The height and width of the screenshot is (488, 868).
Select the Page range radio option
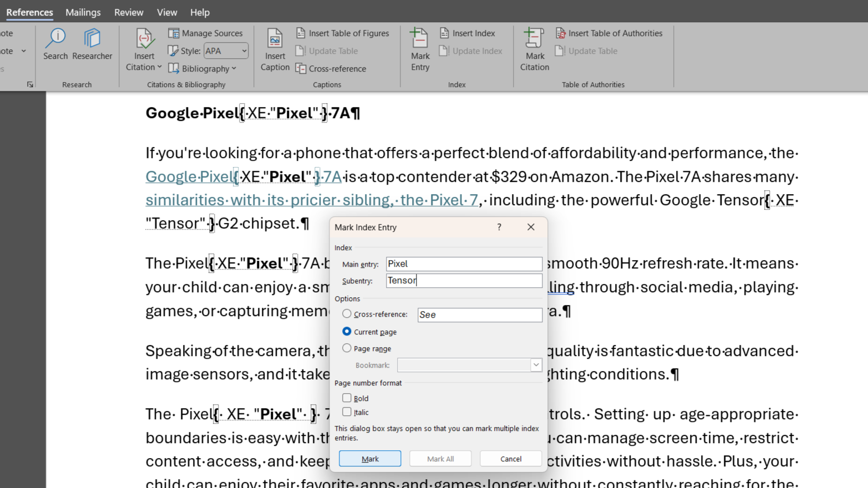click(x=347, y=348)
